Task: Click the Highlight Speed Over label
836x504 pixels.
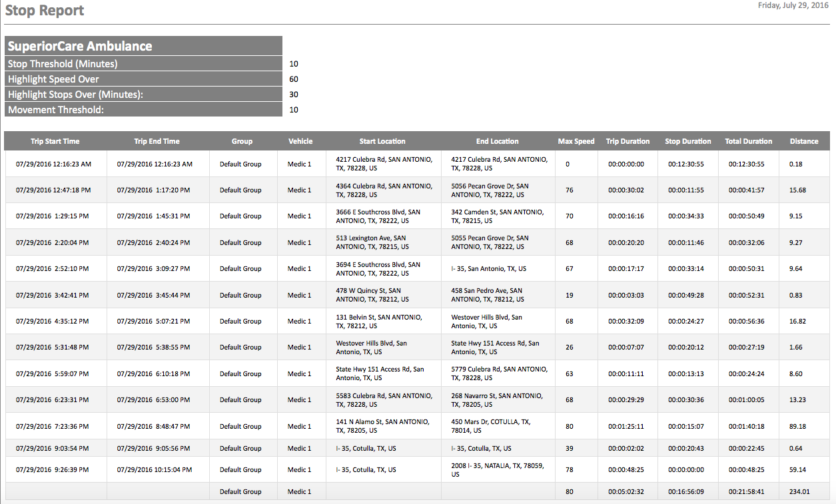Action: point(53,79)
